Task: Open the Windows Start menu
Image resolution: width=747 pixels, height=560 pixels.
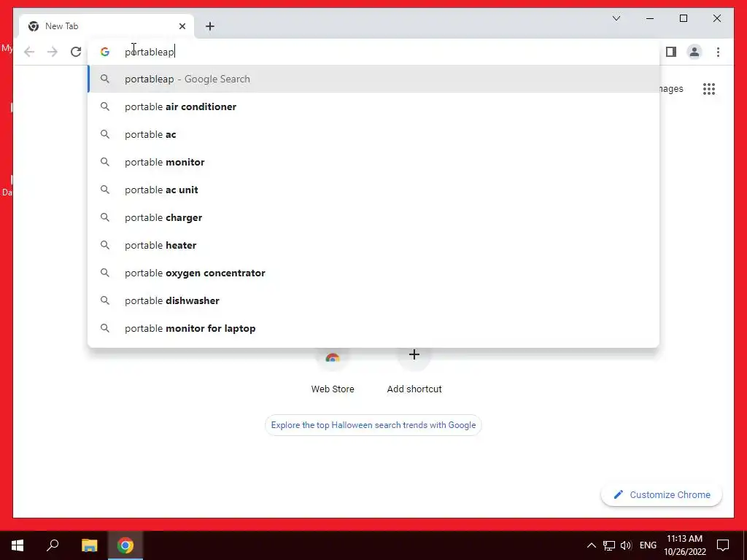Action: click(18, 545)
